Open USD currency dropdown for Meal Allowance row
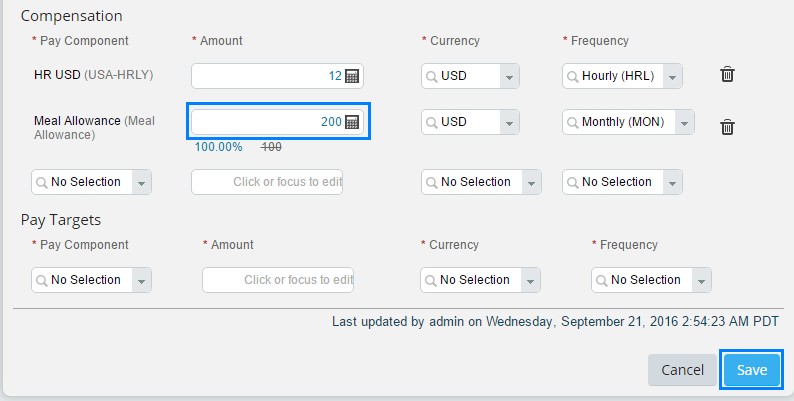This screenshot has width=794, height=401. click(509, 123)
